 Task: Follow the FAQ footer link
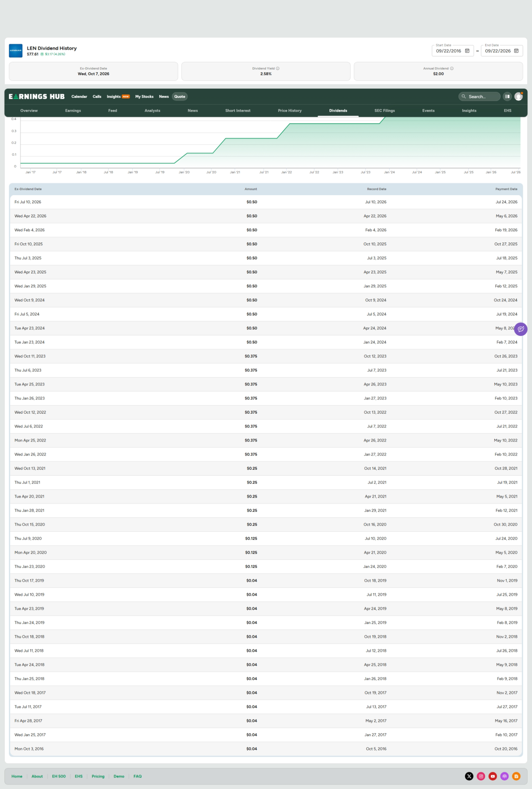(x=137, y=776)
